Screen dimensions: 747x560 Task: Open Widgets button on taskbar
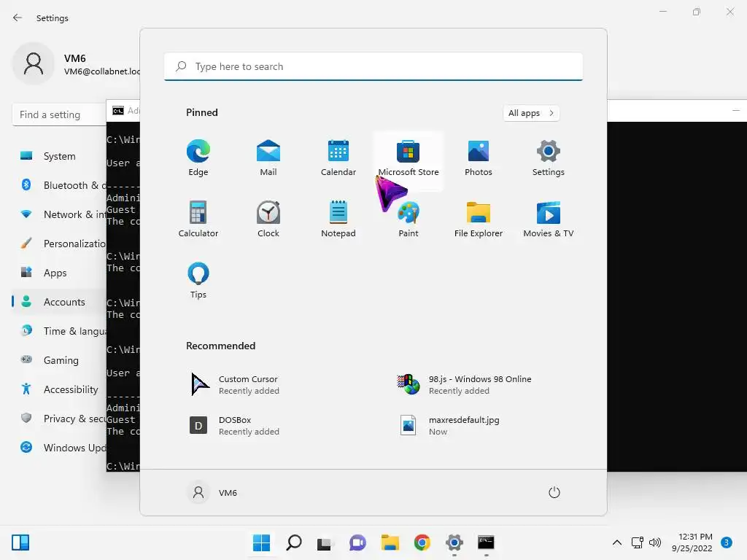pos(20,542)
